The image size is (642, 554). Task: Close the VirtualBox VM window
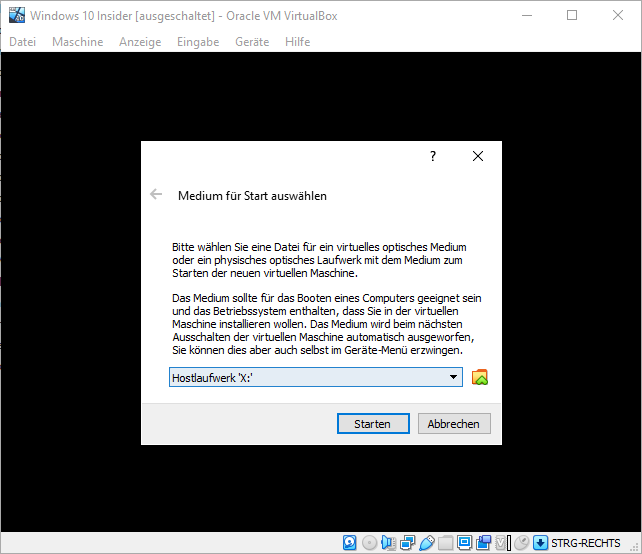[618, 16]
